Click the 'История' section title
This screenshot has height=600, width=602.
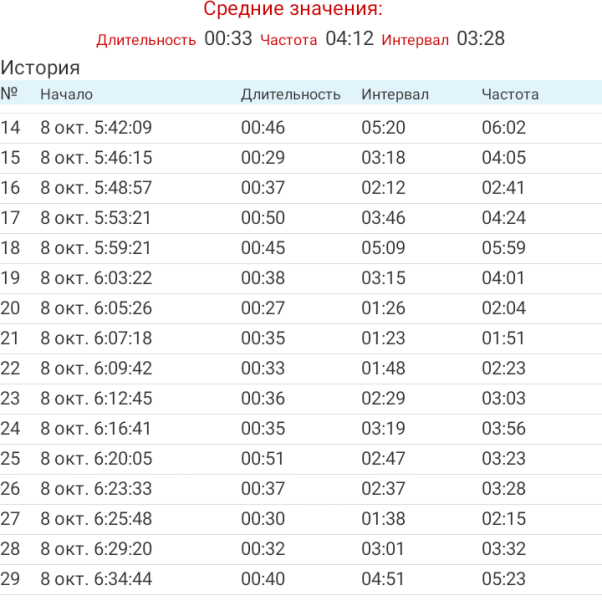point(40,68)
